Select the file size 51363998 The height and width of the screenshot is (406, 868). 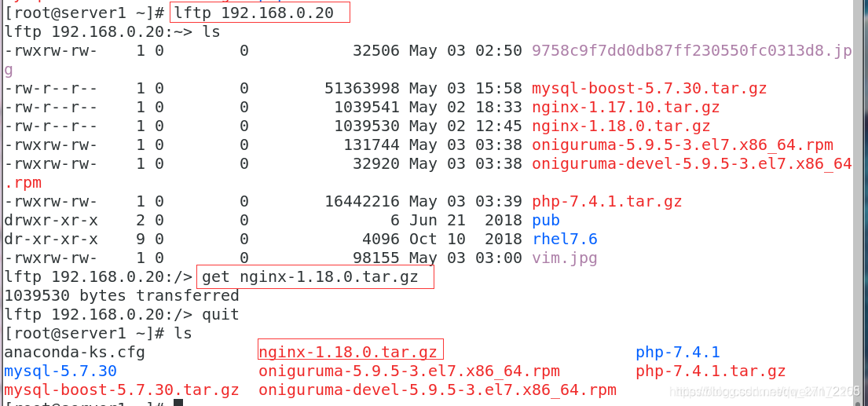(x=362, y=88)
